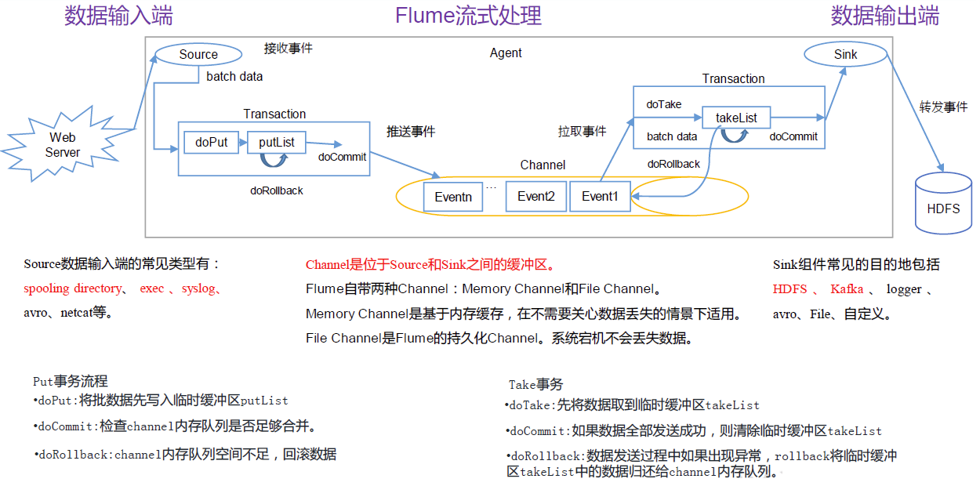Image resolution: width=980 pixels, height=486 pixels.
Task: Click the "拉取事件" label
Action: pos(582,132)
